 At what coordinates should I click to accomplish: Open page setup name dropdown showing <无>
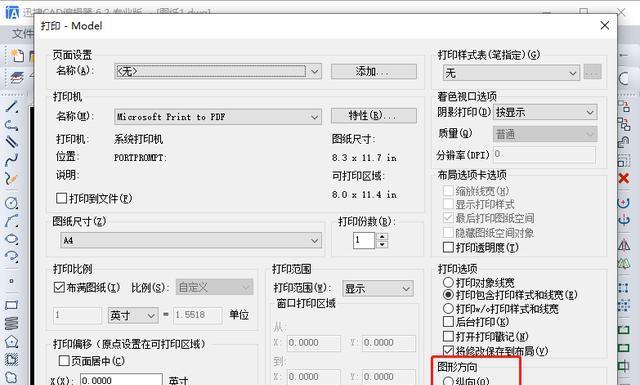tap(218, 71)
